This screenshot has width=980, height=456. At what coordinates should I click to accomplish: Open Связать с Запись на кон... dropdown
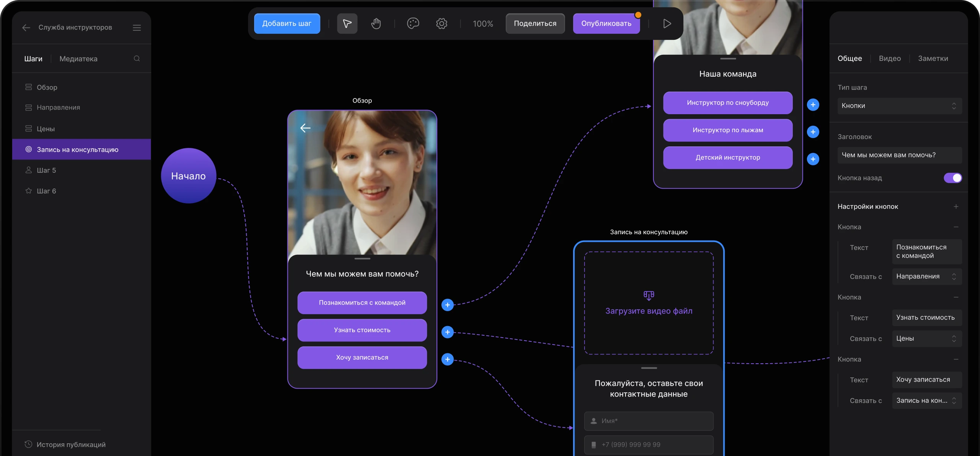(927, 400)
